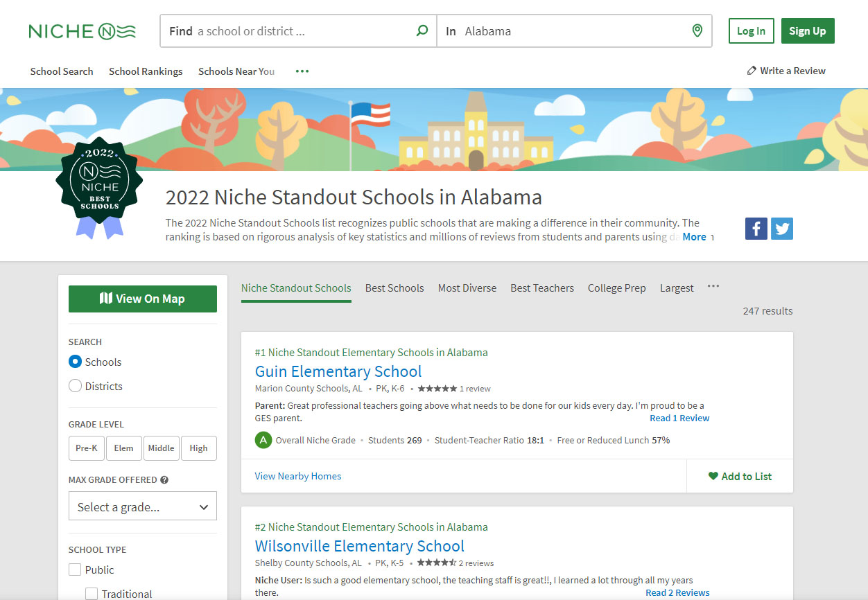Check the Public school type box
Image resolution: width=868 pixels, height=600 pixels.
pos(75,570)
